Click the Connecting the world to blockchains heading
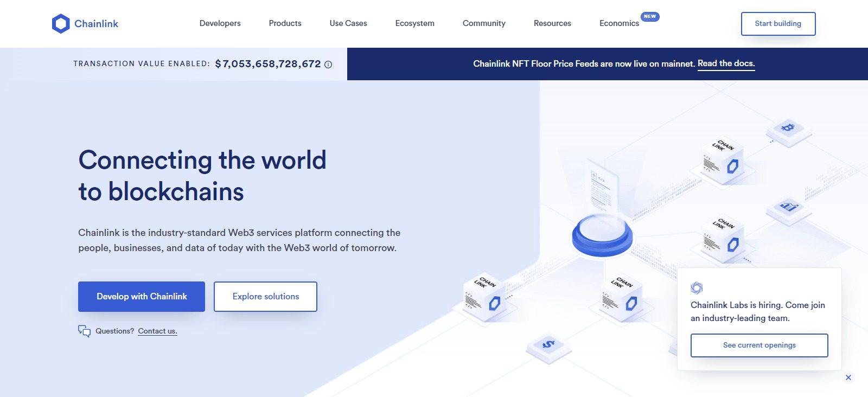Image resolution: width=868 pixels, height=397 pixels. click(202, 176)
